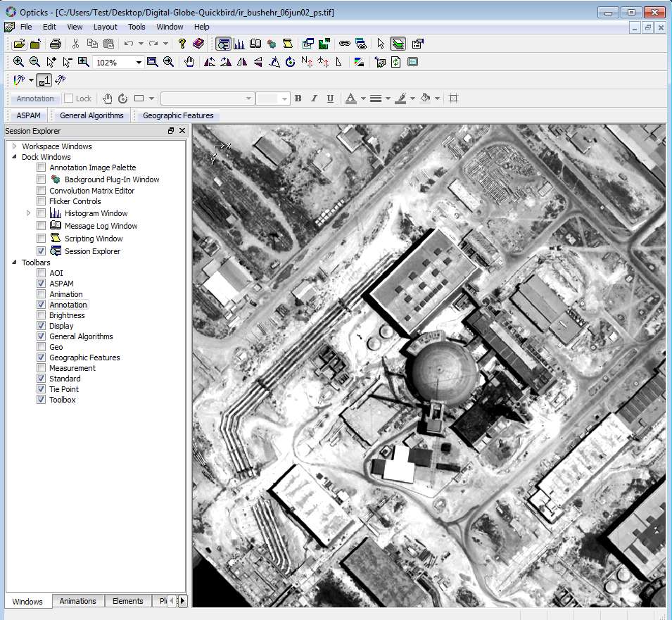Click the Print icon in toolbar
Image resolution: width=672 pixels, height=620 pixels.
click(56, 44)
